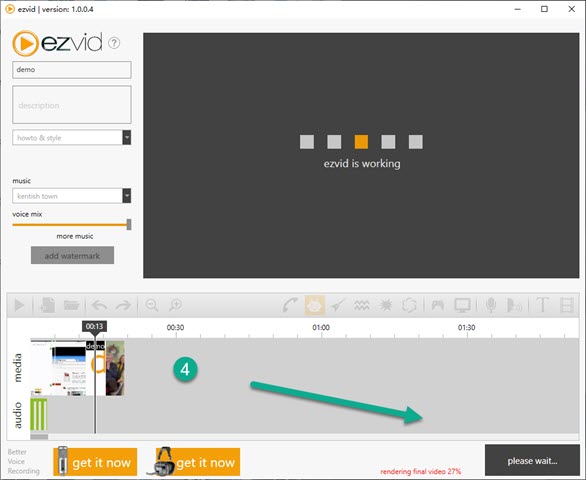Image resolution: width=586 pixels, height=480 pixels.
Task: Click the guitar effect icon
Action: tap(338, 305)
